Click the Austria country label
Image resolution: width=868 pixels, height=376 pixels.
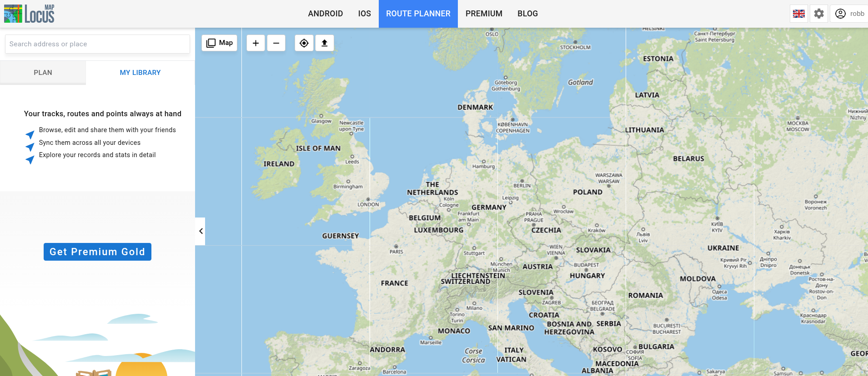tap(537, 267)
